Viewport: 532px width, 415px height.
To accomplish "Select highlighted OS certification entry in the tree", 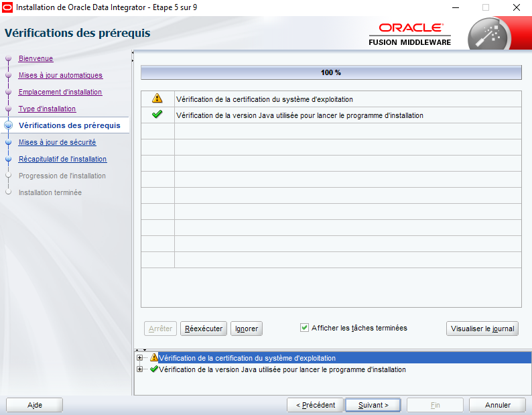I will point(344,357).
